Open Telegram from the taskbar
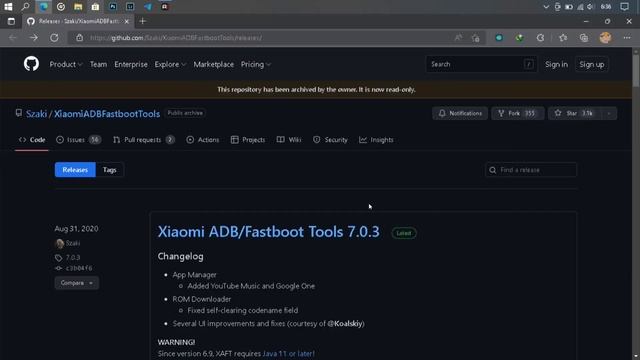 tap(148, 7)
